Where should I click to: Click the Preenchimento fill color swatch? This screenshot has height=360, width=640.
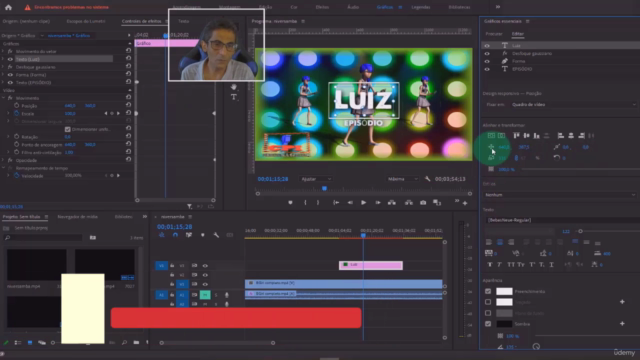(x=504, y=291)
